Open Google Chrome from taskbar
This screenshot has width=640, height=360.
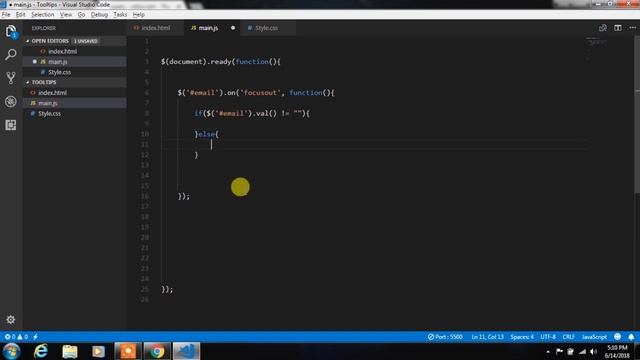pos(157,351)
